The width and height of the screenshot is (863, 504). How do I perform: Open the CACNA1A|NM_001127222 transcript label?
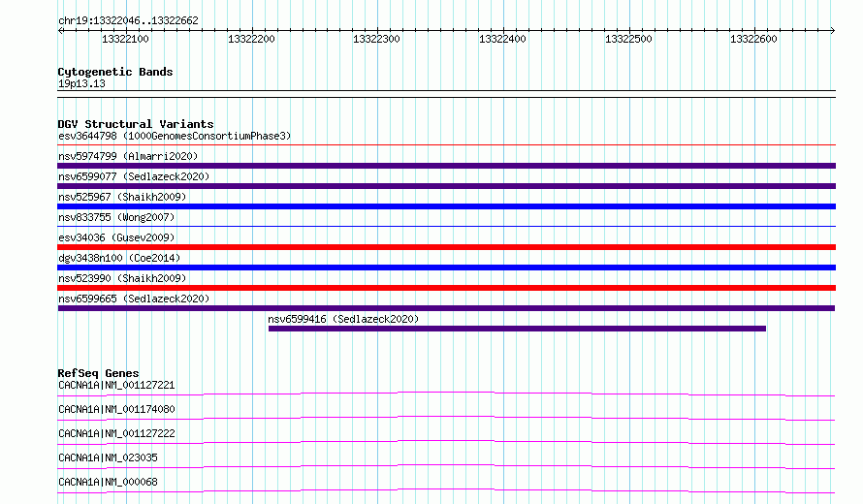point(116,433)
